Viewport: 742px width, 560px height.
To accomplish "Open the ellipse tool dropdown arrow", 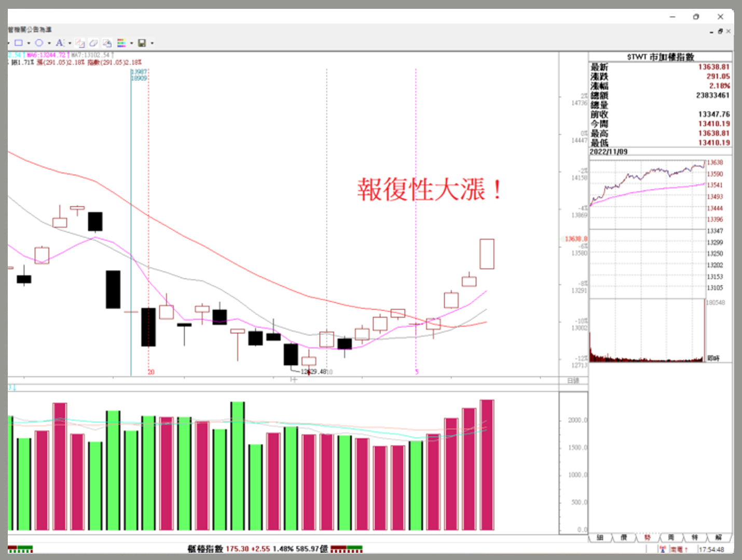I will pyautogui.click(x=49, y=43).
